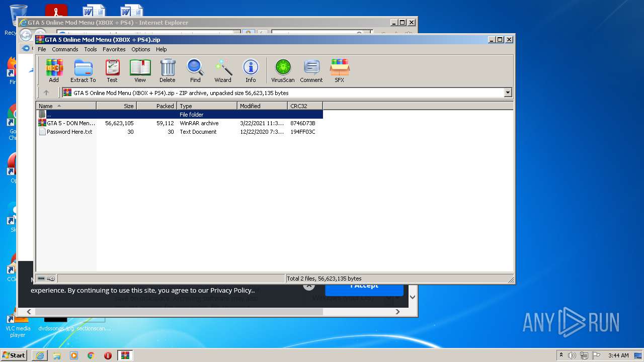The width and height of the screenshot is (644, 362).
Task: Go up one folder level arrow
Action: click(46, 93)
